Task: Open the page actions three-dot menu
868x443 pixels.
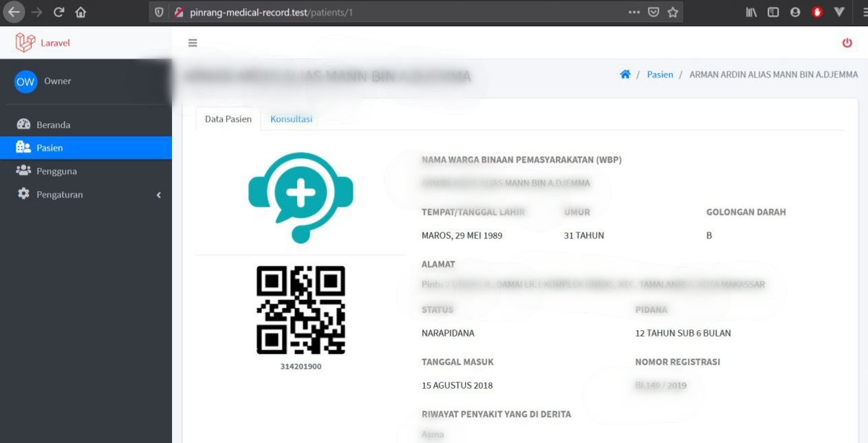Action: (634, 12)
